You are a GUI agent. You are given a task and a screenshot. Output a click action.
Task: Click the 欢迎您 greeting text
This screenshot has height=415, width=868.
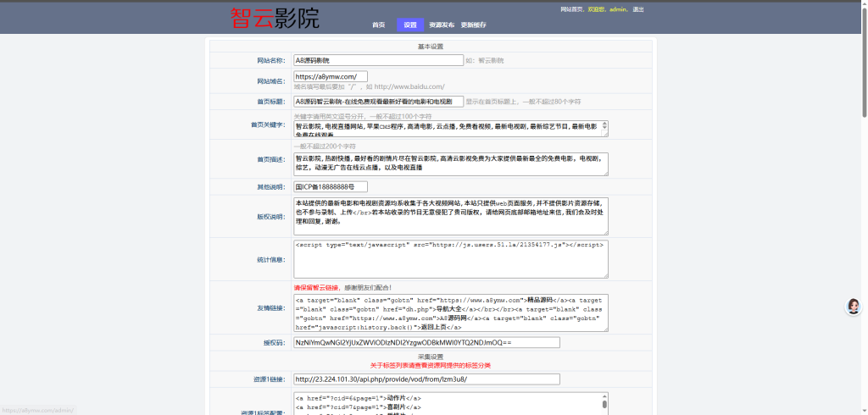tap(597, 9)
